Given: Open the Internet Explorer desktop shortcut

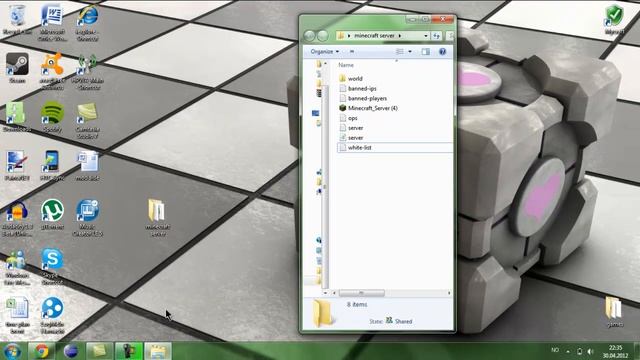Looking at the screenshot, I should 88,22.
